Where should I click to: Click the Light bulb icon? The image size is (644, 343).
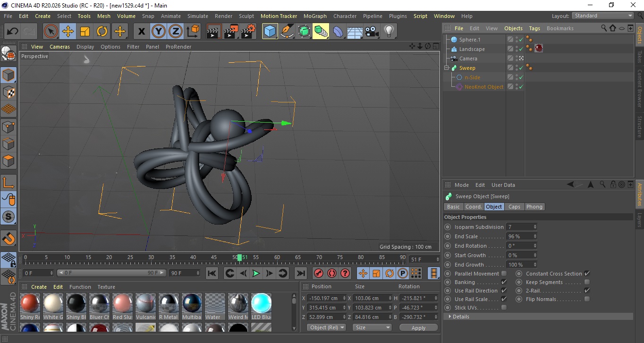point(389,32)
